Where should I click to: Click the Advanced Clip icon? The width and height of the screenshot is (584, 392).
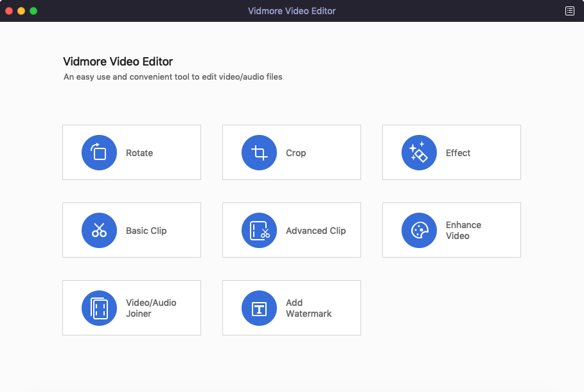259,230
